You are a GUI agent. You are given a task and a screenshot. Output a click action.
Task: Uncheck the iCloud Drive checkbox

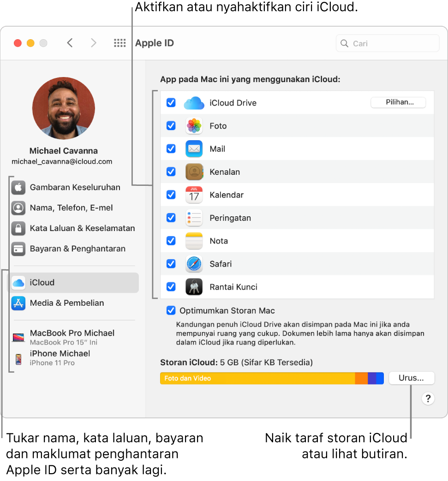tap(171, 102)
